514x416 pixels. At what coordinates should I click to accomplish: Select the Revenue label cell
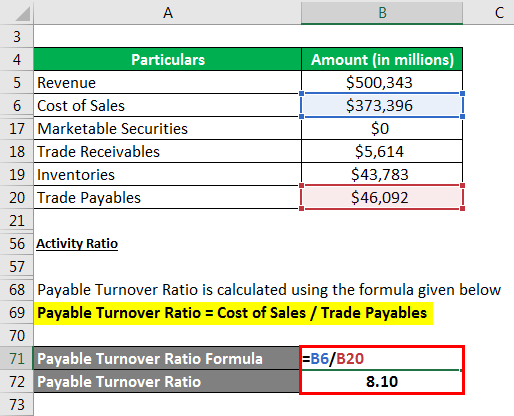(167, 82)
